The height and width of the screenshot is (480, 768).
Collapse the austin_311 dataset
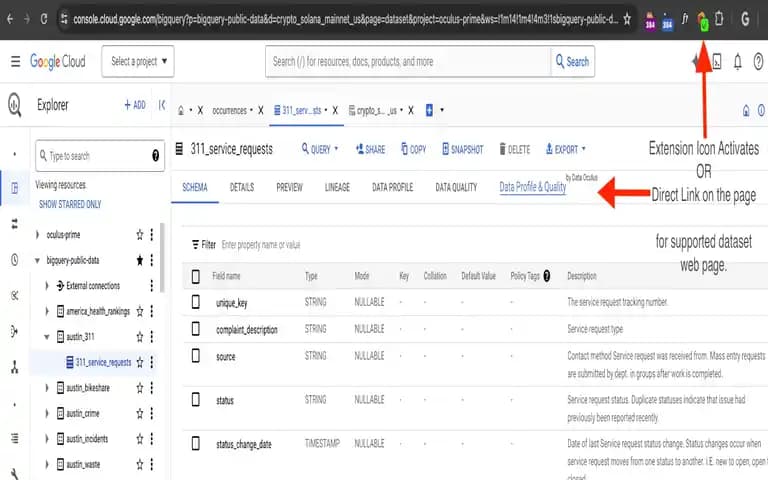click(47, 336)
